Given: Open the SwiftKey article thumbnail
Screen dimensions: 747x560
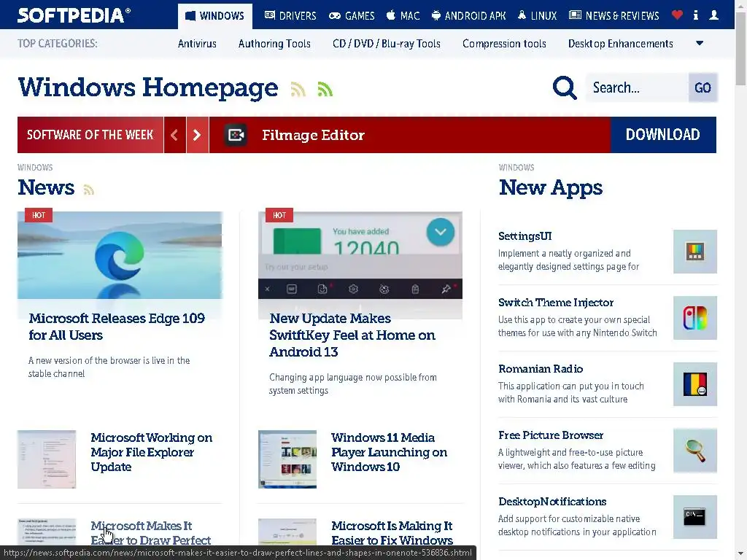Looking at the screenshot, I should [x=360, y=255].
